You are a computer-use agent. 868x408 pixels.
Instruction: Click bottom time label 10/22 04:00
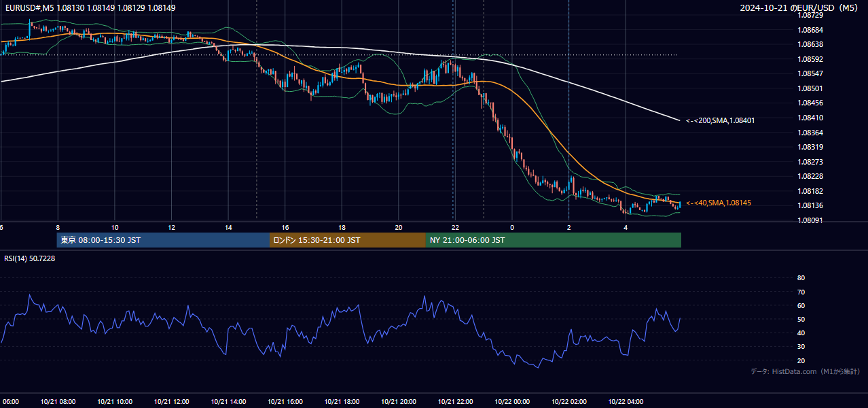click(626, 402)
